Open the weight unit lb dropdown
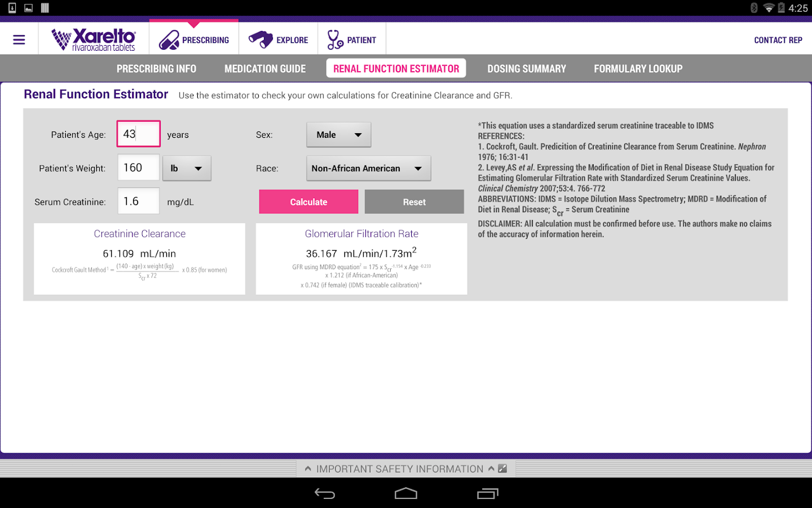This screenshot has width=812, height=508. click(x=187, y=168)
